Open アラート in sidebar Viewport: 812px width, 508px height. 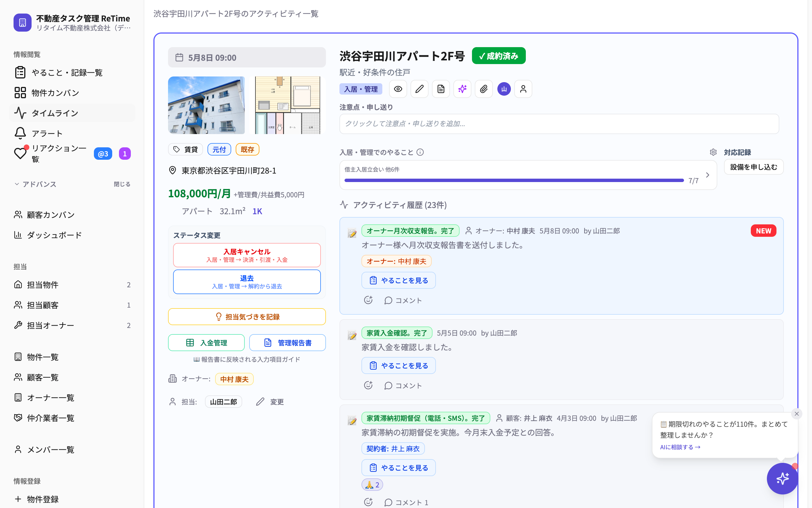[72, 133]
